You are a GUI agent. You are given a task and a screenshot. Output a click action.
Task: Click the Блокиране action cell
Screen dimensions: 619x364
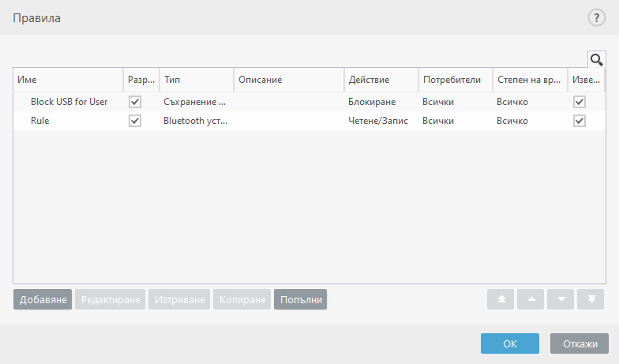(372, 102)
